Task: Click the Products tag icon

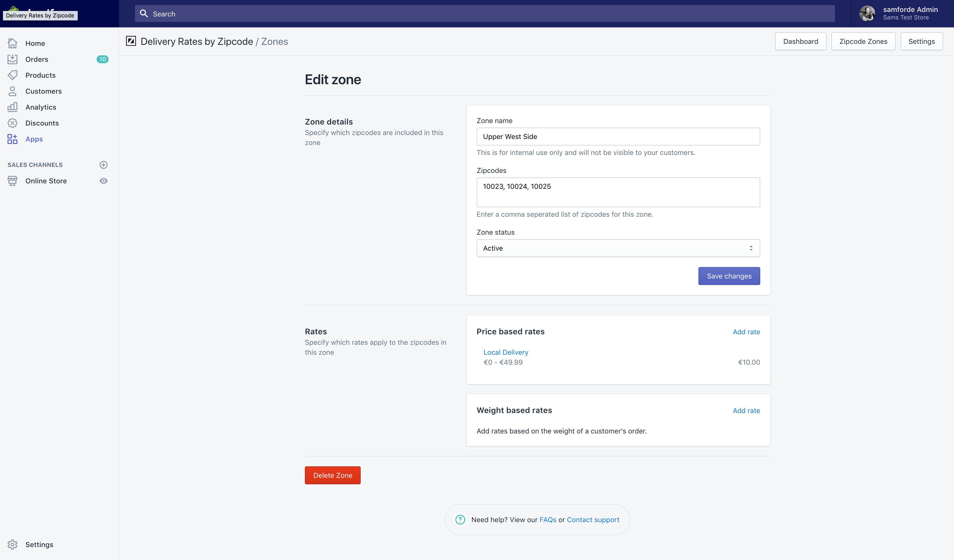Action: [12, 75]
